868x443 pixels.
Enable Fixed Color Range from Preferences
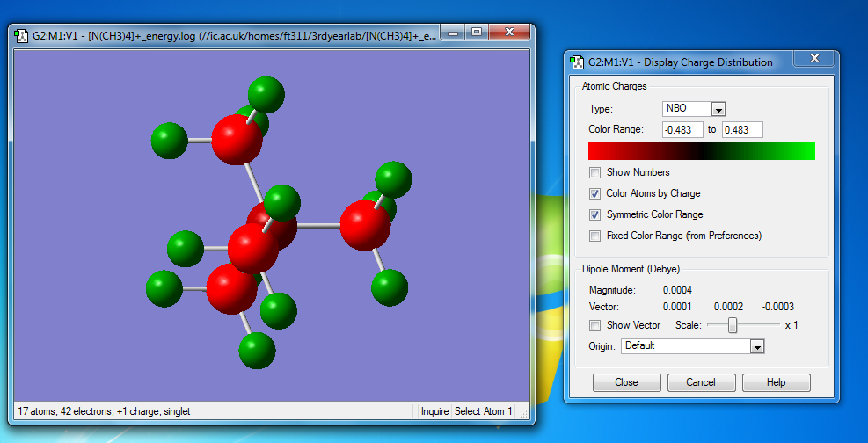point(595,236)
